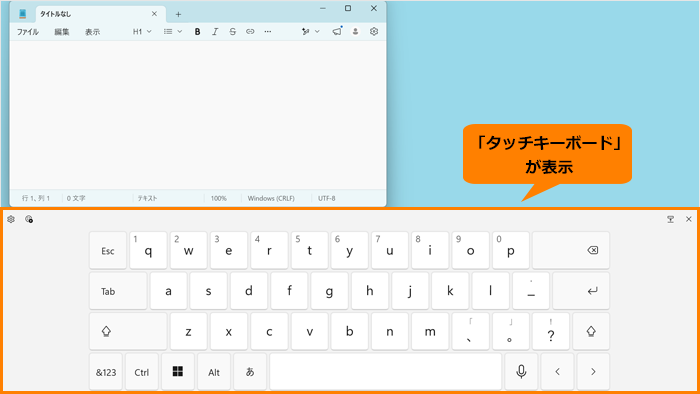This screenshot has height=394, width=700.
Task: Tap the Tab key on keyboard
Action: tap(118, 291)
